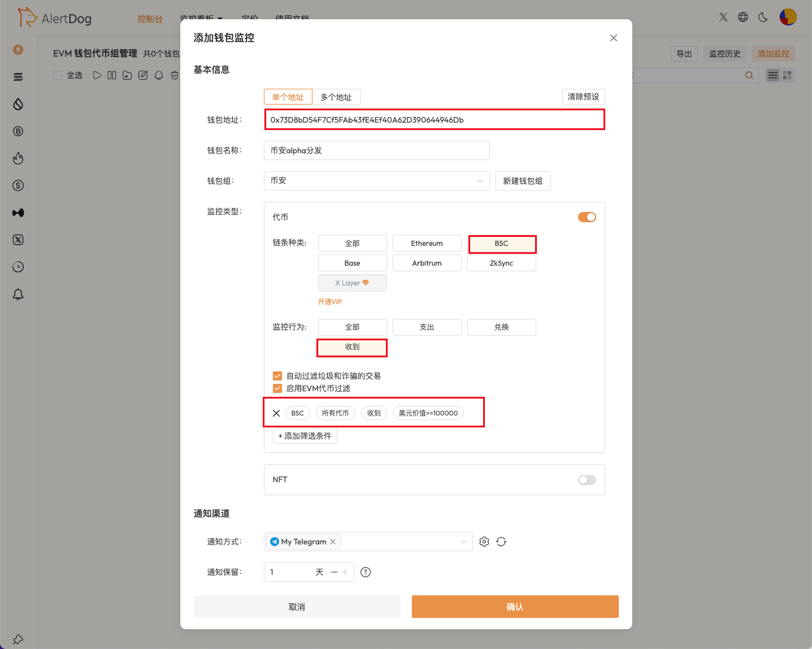This screenshot has width=812, height=649.
Task: Click the Bitcoin monitoring icon in sidebar
Action: pyautogui.click(x=18, y=131)
